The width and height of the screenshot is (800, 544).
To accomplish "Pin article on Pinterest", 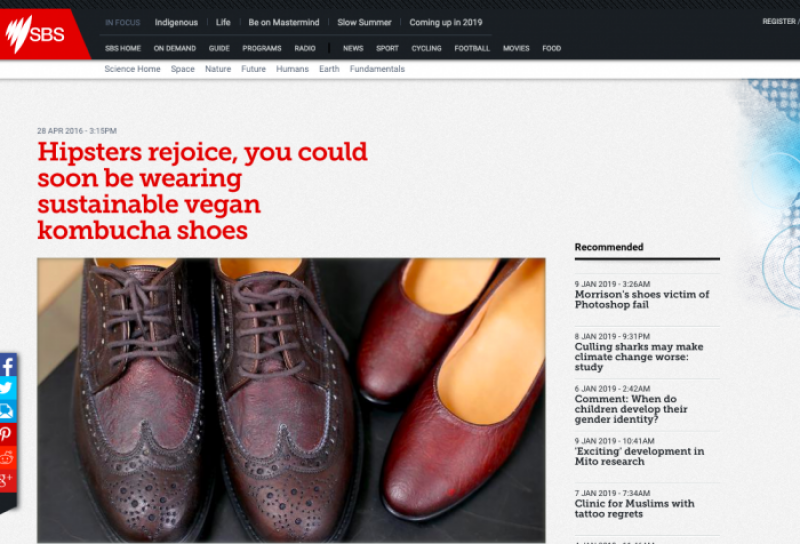I will click(x=7, y=434).
